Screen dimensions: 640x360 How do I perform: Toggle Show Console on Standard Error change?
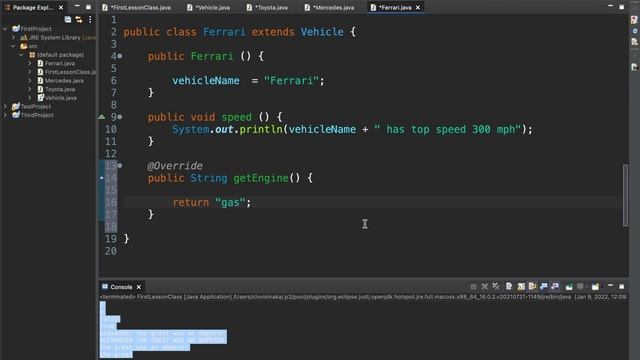[x=555, y=287]
